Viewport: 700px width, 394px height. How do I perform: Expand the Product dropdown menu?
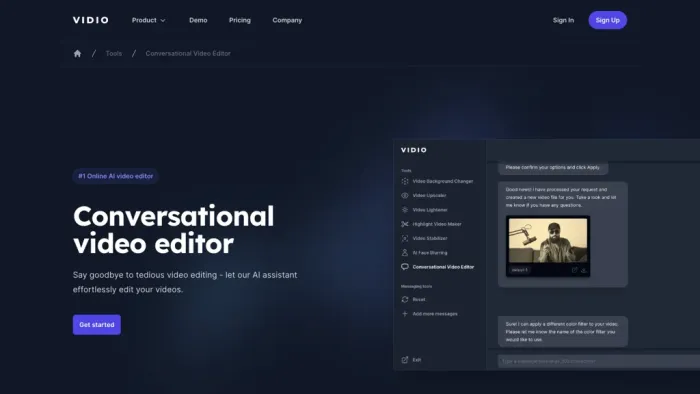[149, 20]
